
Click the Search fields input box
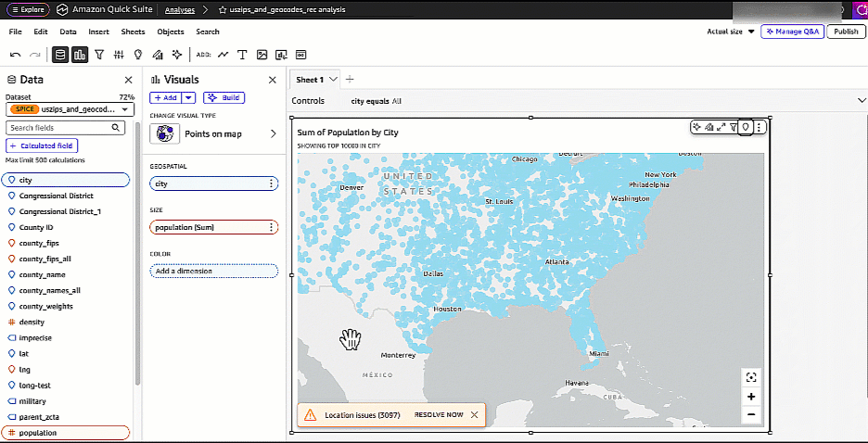point(65,128)
